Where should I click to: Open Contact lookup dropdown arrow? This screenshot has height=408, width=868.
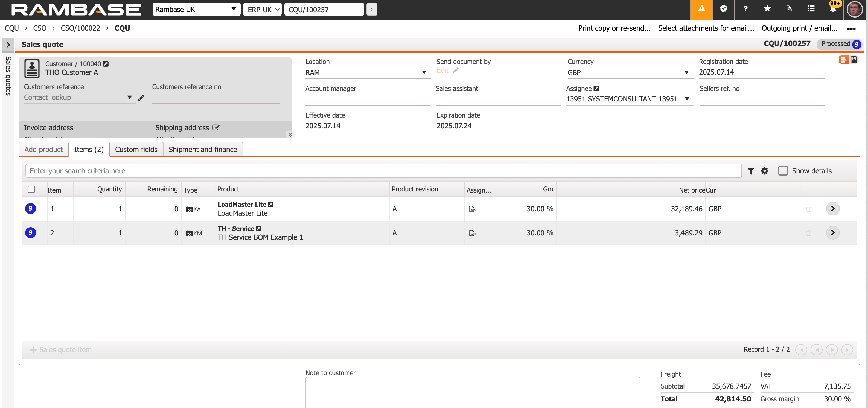(129, 97)
